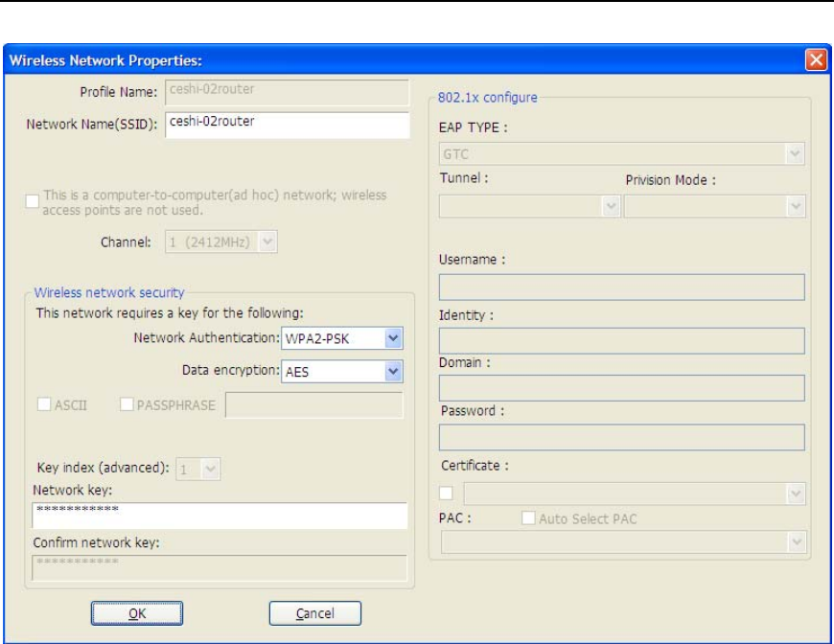Viewport: 834px width, 644px height.
Task: Enable Auto Select PAC checkbox
Action: coord(529,519)
